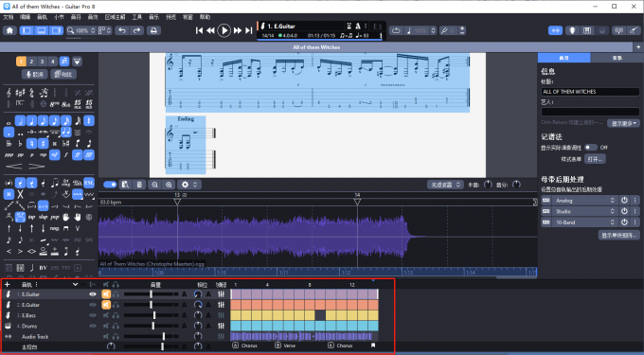Viewport: 644px width, 355px height.
Task: Click the Print icon
Action: [x=153, y=30]
